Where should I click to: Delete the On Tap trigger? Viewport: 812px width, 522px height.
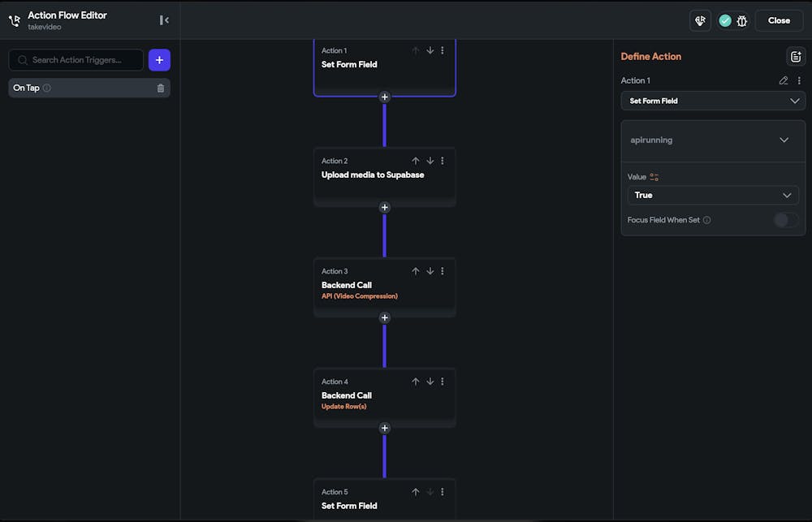click(x=161, y=88)
